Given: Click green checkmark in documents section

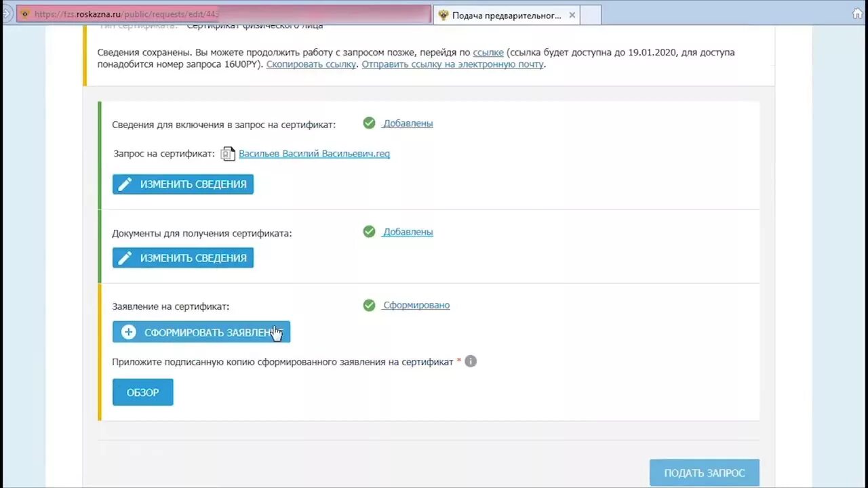Looking at the screenshot, I should coord(369,231).
